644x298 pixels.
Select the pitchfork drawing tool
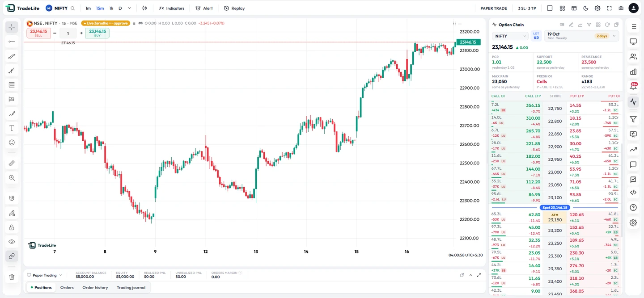[x=12, y=71]
